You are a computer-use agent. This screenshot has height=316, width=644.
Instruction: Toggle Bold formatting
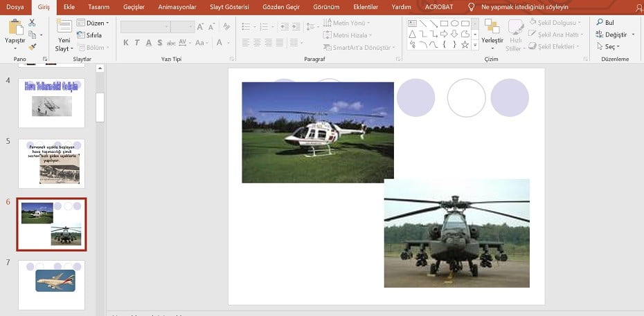coord(125,43)
